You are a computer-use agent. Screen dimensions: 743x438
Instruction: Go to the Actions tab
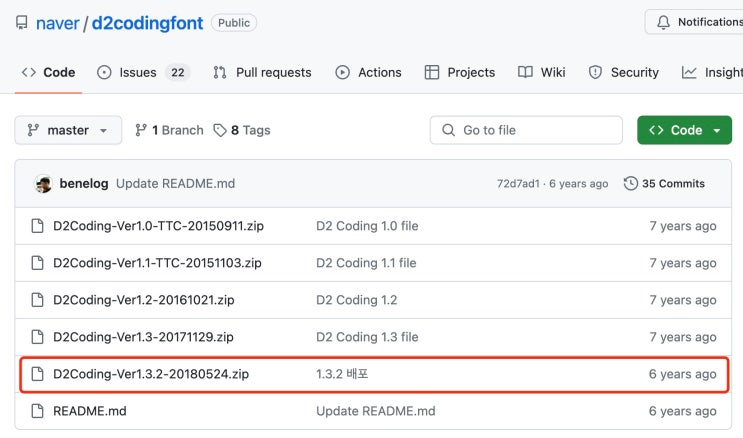click(x=368, y=72)
